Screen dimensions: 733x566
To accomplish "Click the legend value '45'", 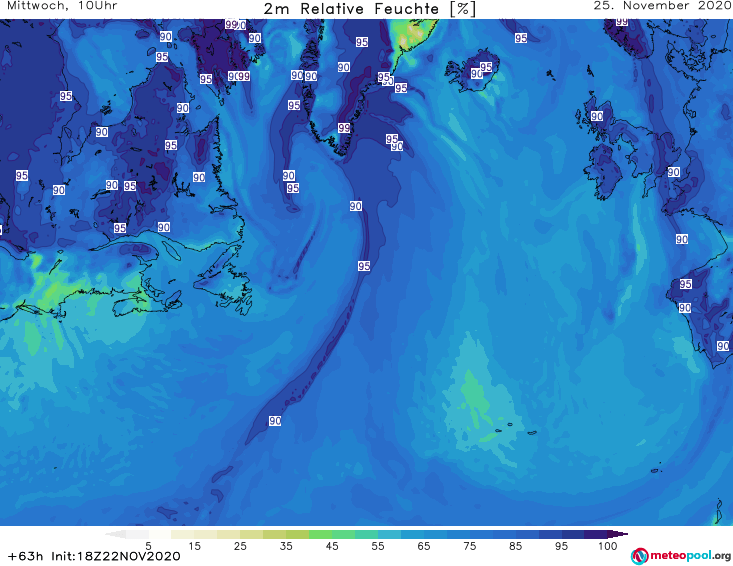I will point(332,546).
